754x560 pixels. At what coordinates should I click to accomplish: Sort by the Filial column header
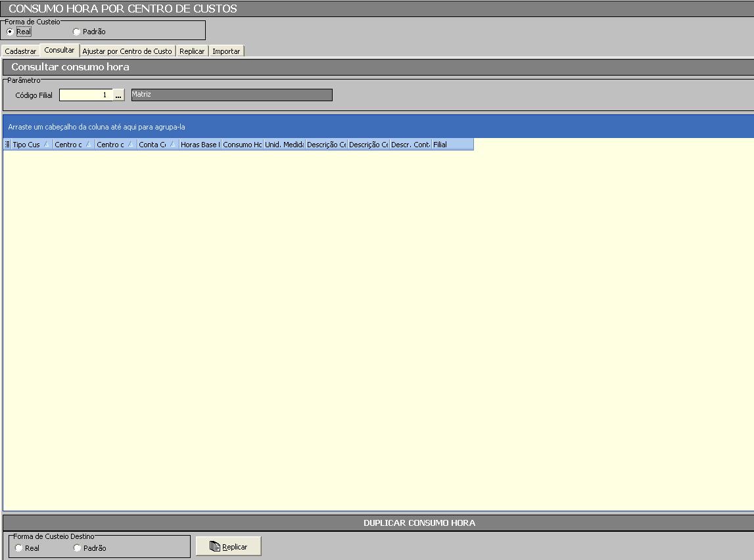click(452, 145)
